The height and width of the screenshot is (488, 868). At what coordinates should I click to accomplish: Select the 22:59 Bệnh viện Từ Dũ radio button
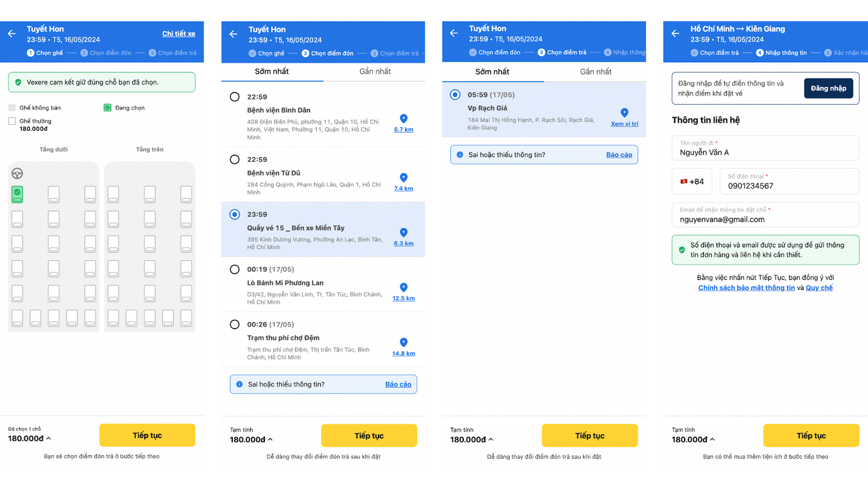[x=234, y=159]
